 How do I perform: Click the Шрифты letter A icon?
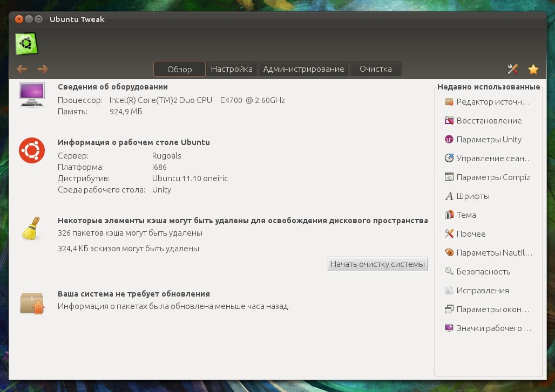click(449, 196)
